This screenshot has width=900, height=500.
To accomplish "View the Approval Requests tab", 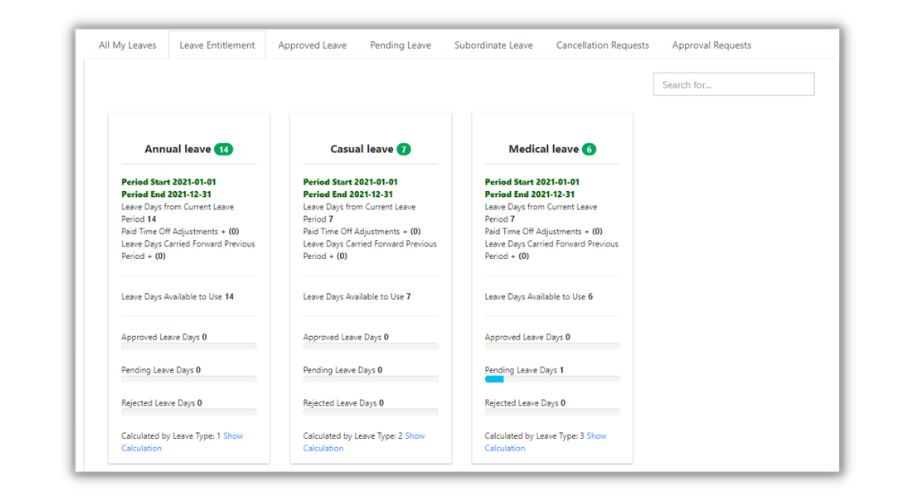I will [711, 45].
